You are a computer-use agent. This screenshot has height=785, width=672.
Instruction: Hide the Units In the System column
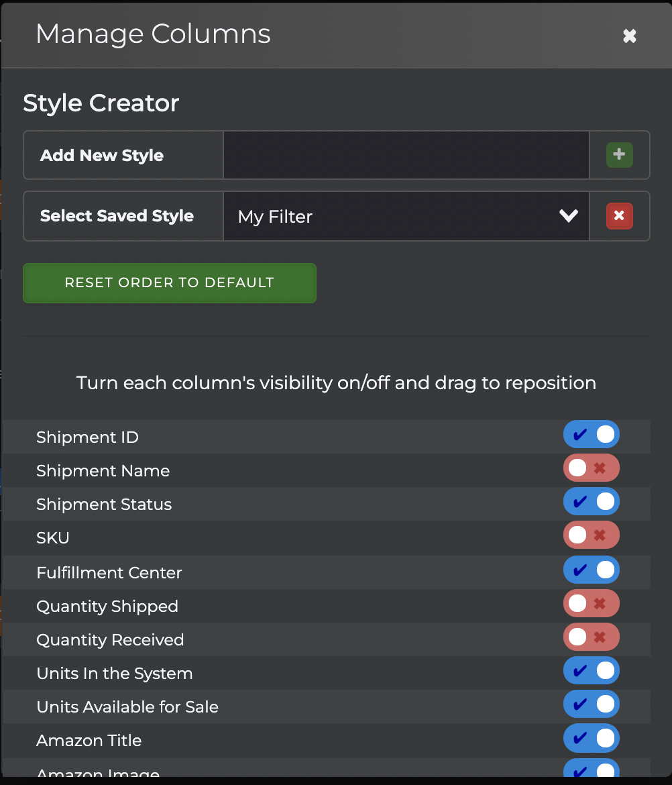591,671
